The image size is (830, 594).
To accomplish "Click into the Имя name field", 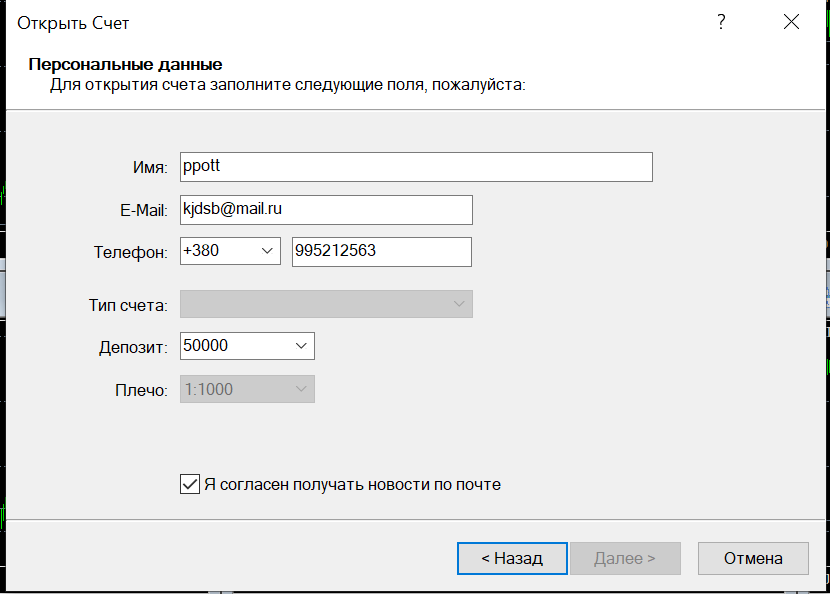I will (x=416, y=167).
